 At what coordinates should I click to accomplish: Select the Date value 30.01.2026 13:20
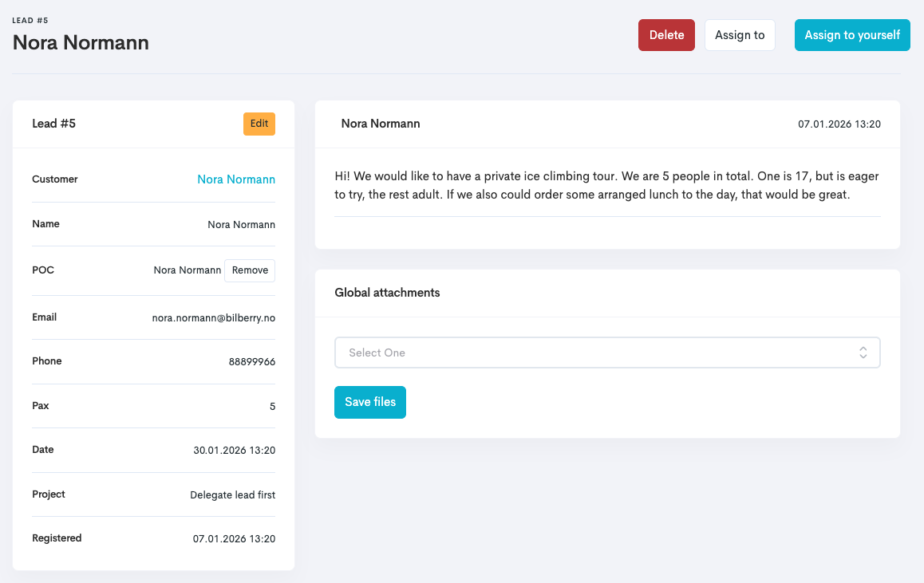pos(234,451)
